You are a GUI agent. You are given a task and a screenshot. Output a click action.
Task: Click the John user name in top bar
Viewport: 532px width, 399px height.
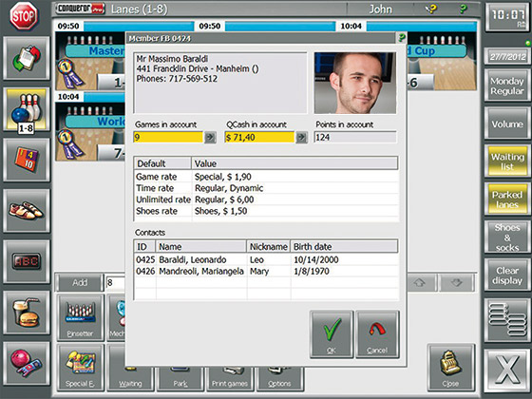click(x=380, y=9)
